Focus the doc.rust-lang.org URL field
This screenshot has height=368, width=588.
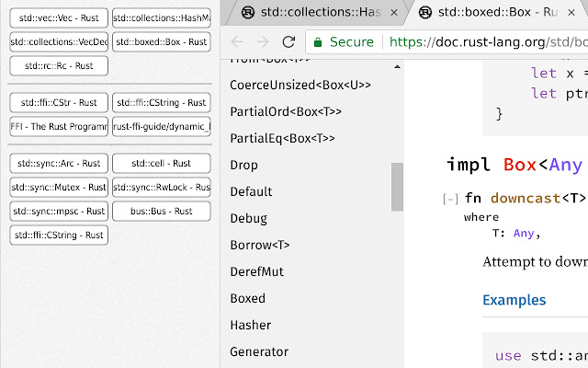coord(488,42)
